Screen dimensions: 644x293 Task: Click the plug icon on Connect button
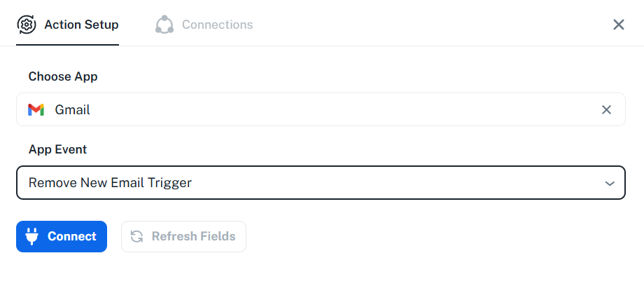tap(32, 237)
